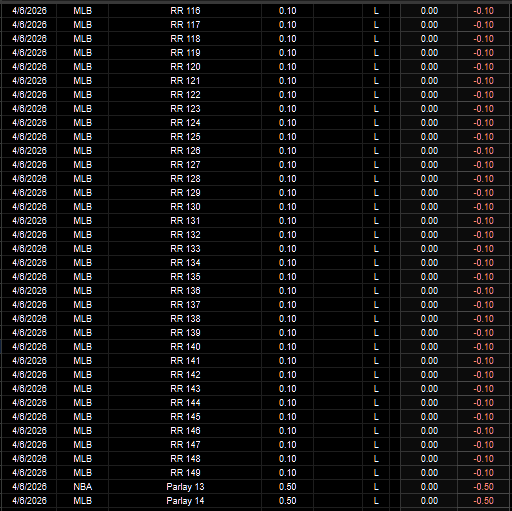Select the RR 120 cell

(x=185, y=67)
